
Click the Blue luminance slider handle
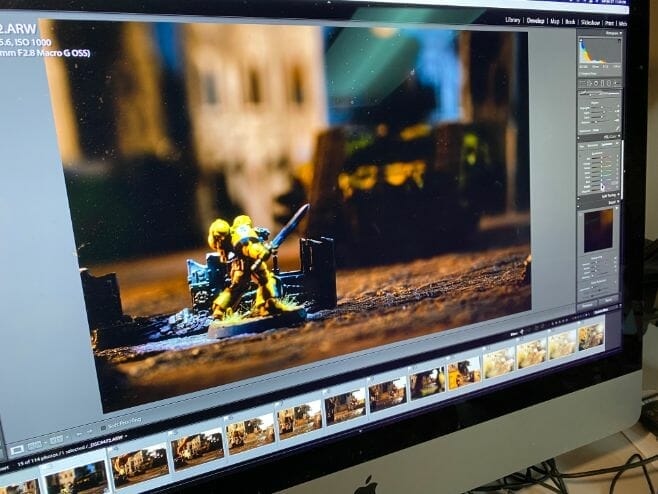tap(601, 181)
